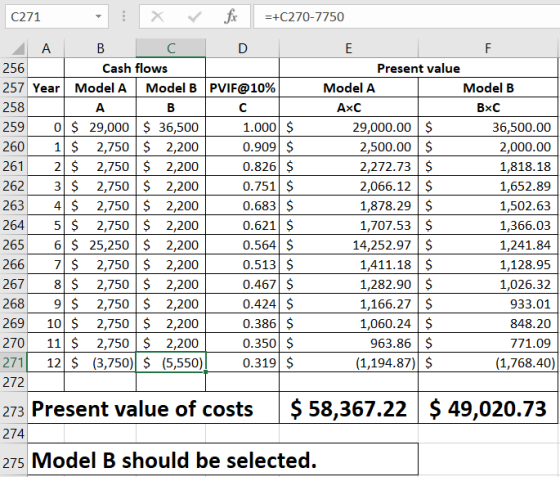The height and width of the screenshot is (477, 560).
Task: Select column F header
Action: [x=488, y=48]
